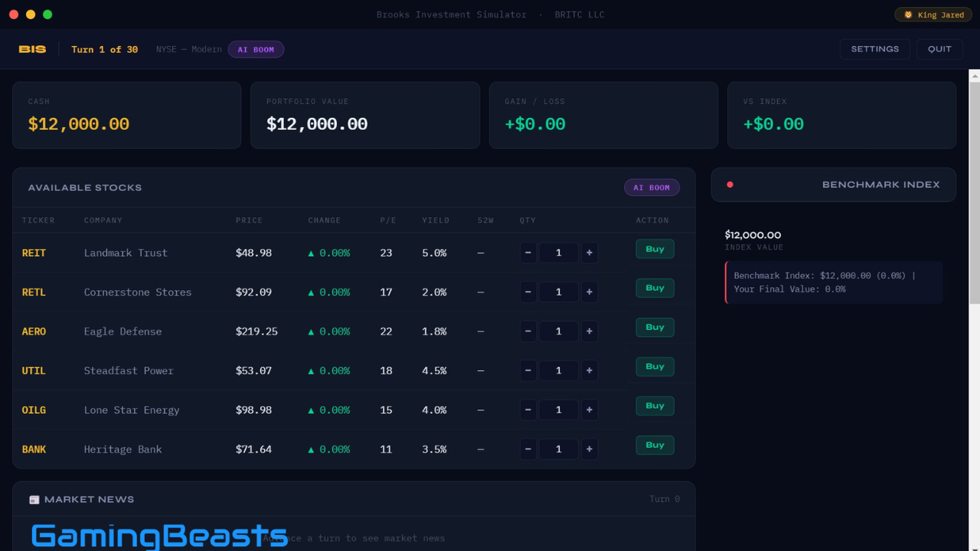The image size is (980, 551).
Task: Decrease RETL quantity with minus
Action: click(x=528, y=292)
